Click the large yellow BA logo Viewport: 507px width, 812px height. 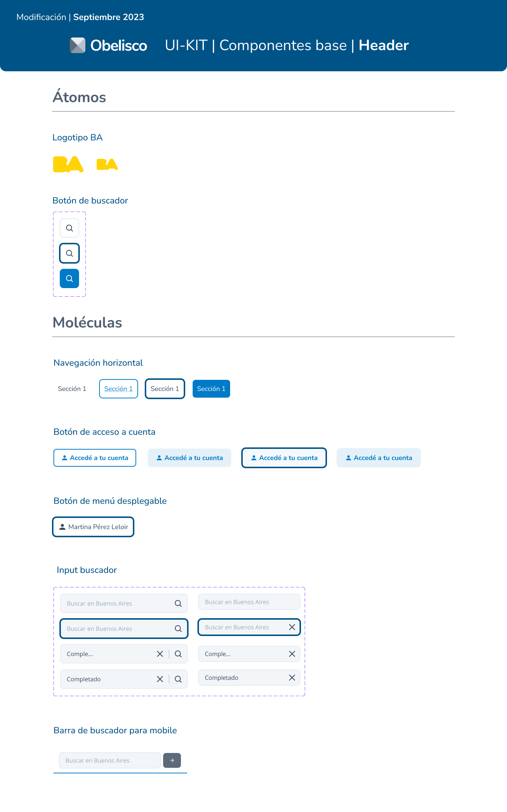coord(68,164)
